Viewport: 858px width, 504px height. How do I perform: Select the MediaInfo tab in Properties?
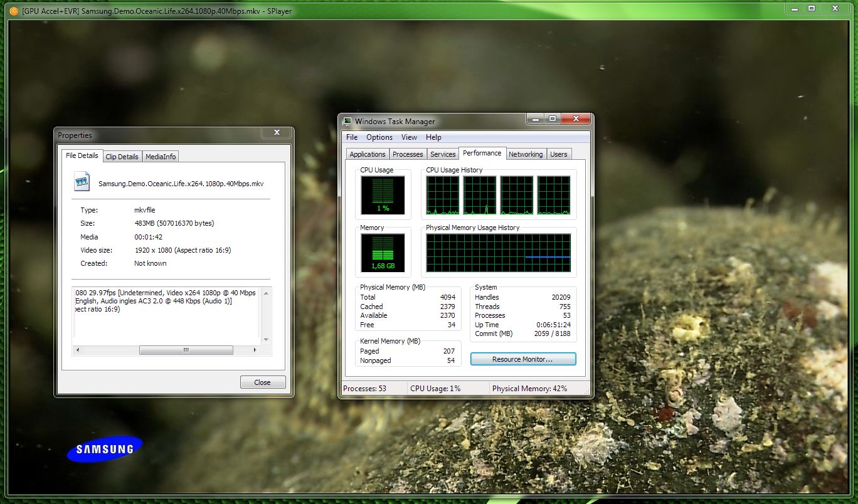(161, 157)
